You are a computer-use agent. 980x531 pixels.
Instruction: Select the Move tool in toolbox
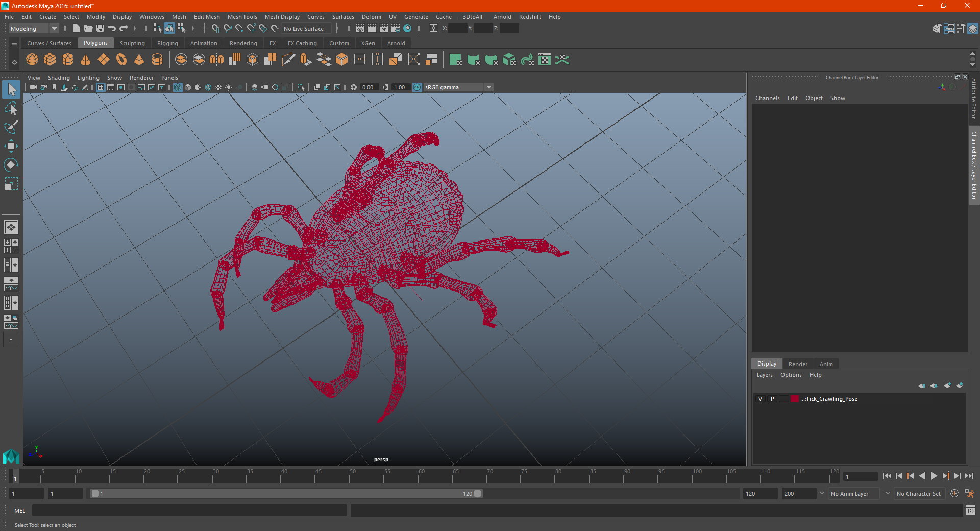11,147
